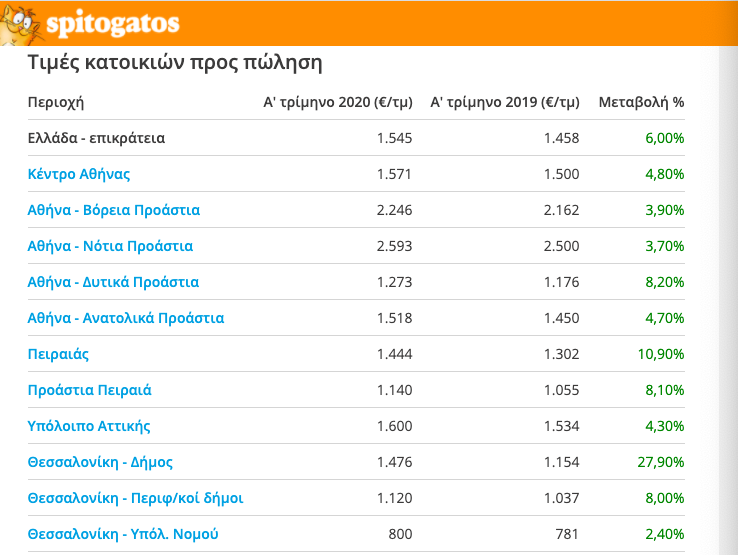The image size is (738, 555).
Task: Open Θεσσαλονίκη - Δήμος link
Action: [101, 462]
